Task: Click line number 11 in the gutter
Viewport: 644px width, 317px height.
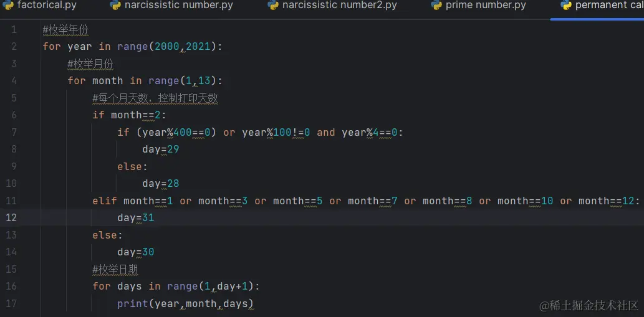Action: click(11, 201)
